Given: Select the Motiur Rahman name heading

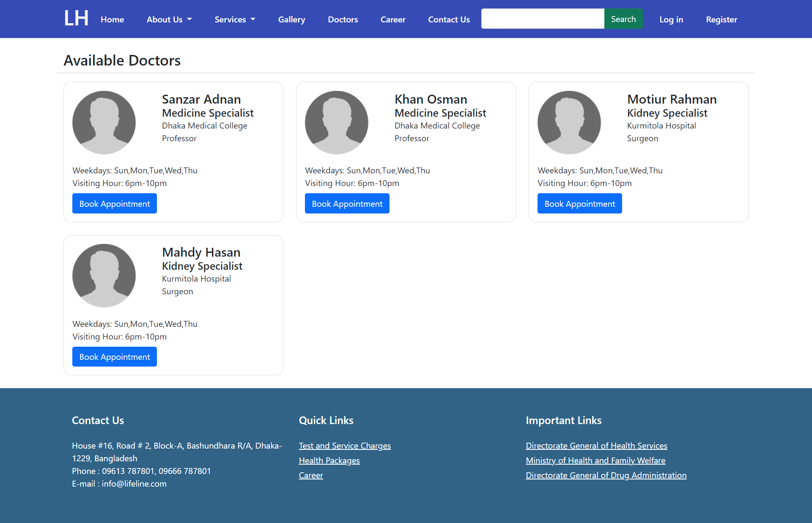Looking at the screenshot, I should pos(672,99).
